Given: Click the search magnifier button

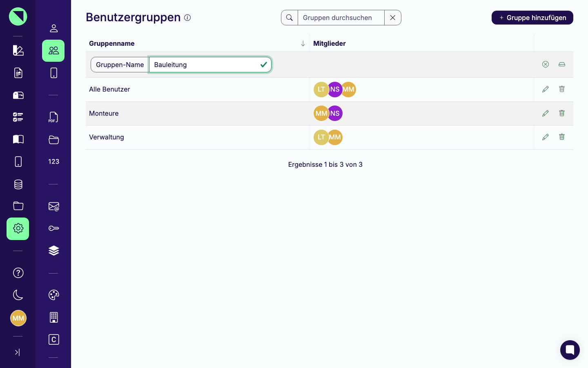Looking at the screenshot, I should tap(290, 18).
